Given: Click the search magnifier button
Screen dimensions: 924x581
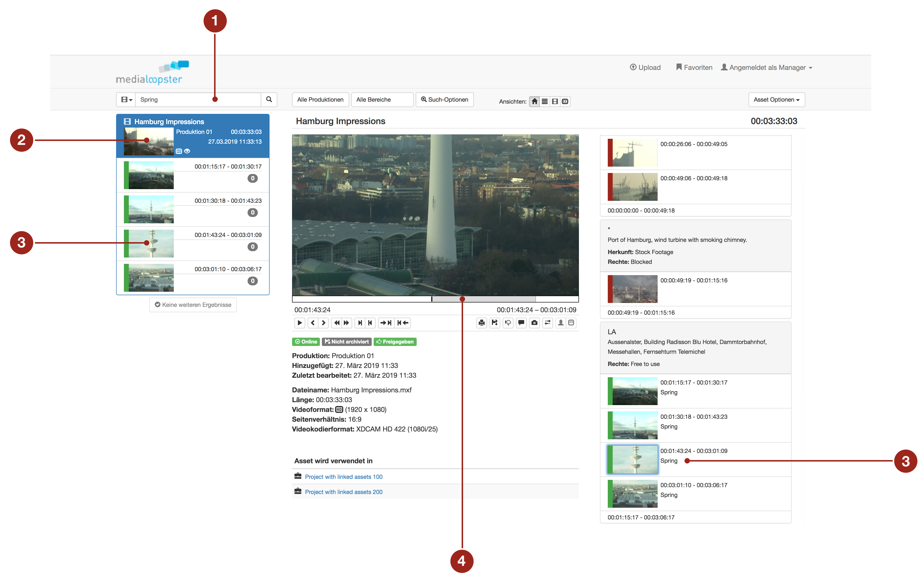Looking at the screenshot, I should (269, 99).
